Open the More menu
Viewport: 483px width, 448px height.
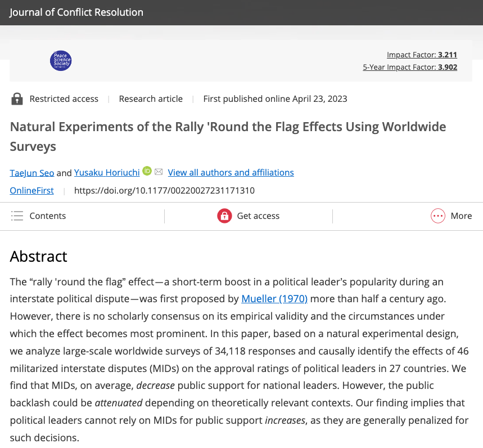point(452,216)
